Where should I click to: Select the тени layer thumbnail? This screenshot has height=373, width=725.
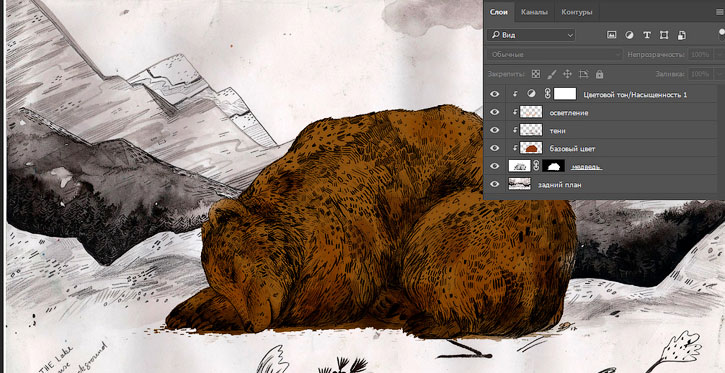coord(531,130)
